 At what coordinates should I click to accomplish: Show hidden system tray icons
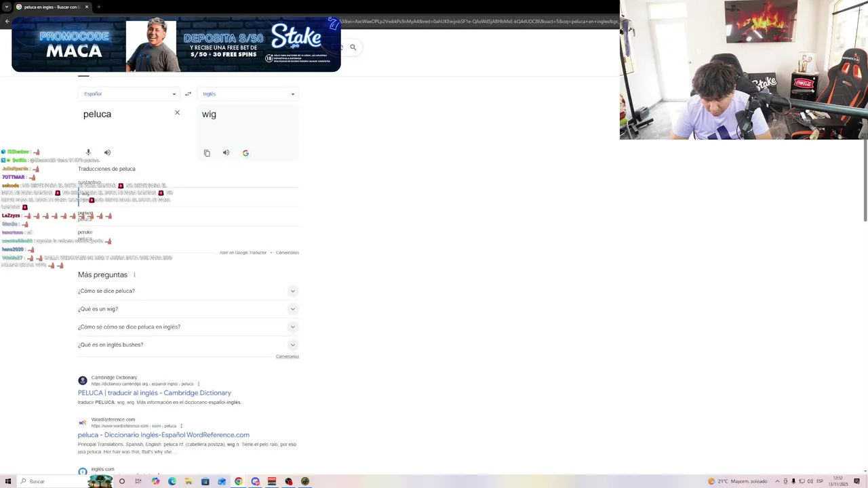click(x=778, y=481)
